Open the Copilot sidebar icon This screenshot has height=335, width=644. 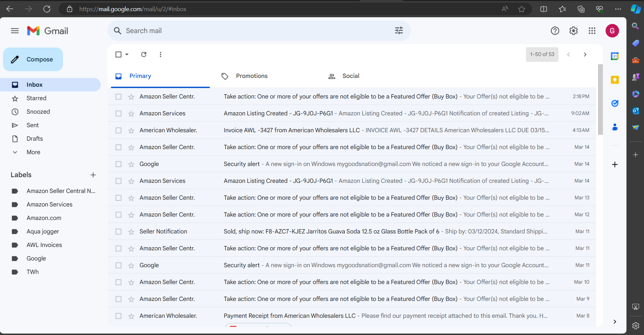point(636,9)
